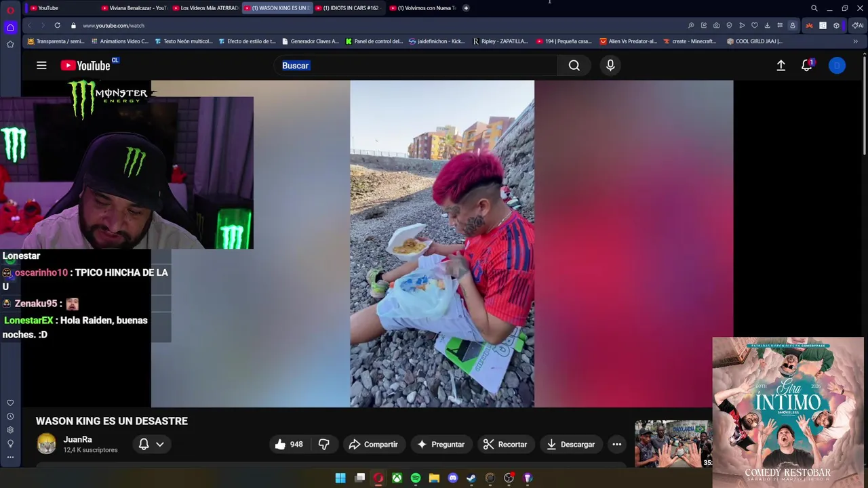Open Opera ad blocker shield icon
868x488 pixels.
729,25
